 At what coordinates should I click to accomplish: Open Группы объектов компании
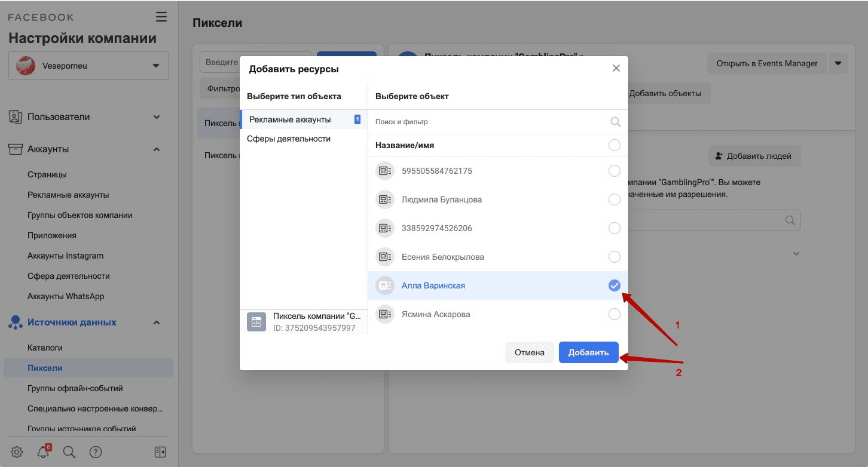pyautogui.click(x=80, y=215)
